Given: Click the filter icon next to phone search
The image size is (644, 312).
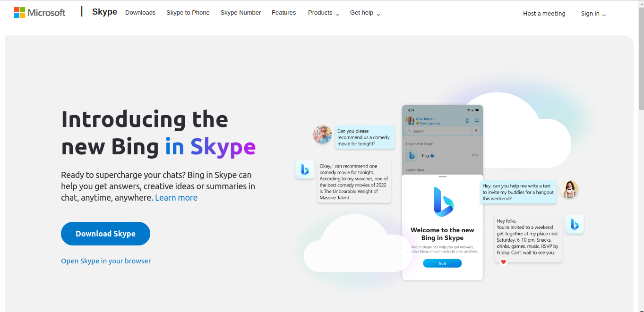Looking at the screenshot, I should click(476, 131).
